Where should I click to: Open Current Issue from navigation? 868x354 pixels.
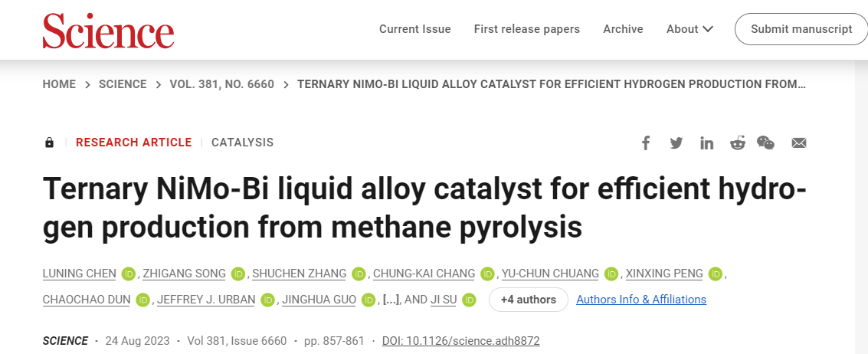414,29
